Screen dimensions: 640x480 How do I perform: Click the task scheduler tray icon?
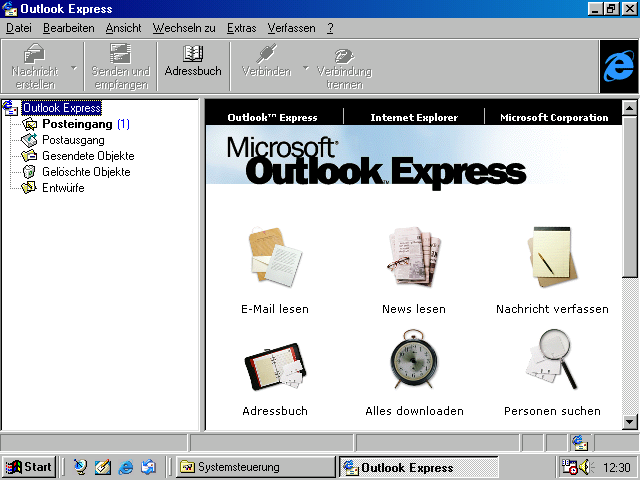(x=569, y=467)
